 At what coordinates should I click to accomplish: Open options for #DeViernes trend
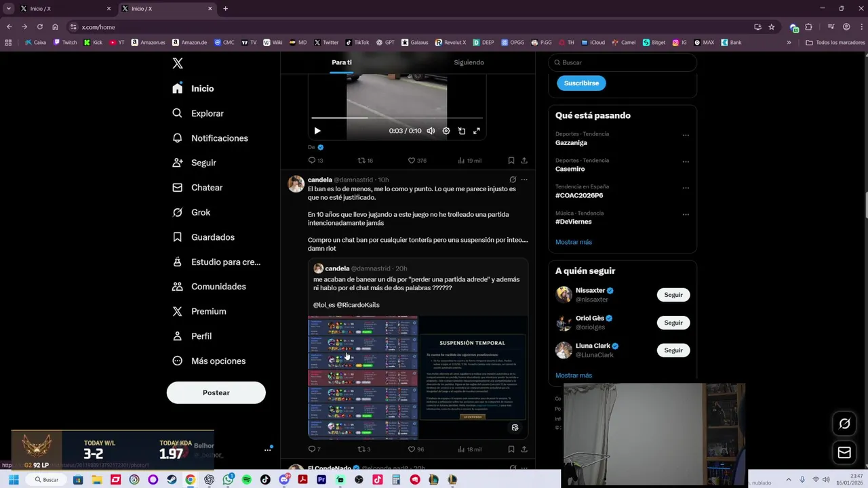tap(686, 214)
